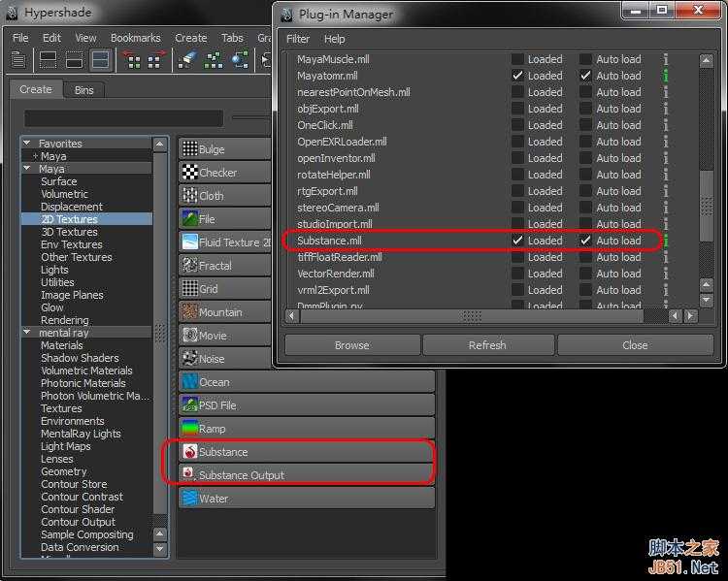The image size is (728, 581).
Task: Create a Ramp texture node
Action: 307,429
